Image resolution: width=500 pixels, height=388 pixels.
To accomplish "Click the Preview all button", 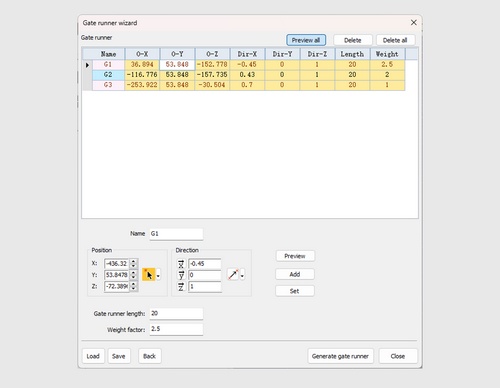I will click(306, 40).
